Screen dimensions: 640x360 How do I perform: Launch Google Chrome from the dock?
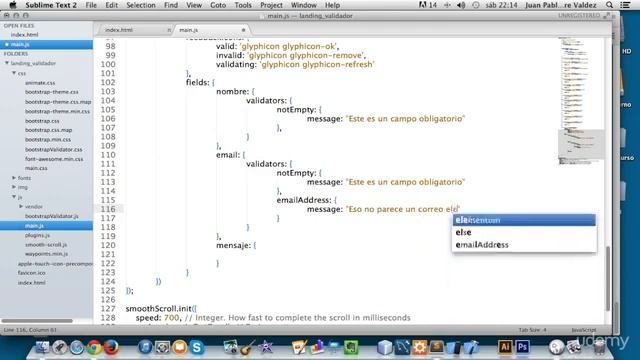pos(94,347)
